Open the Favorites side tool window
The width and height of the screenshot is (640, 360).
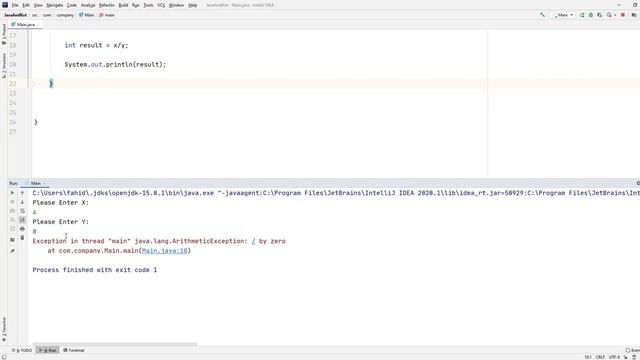(4, 329)
